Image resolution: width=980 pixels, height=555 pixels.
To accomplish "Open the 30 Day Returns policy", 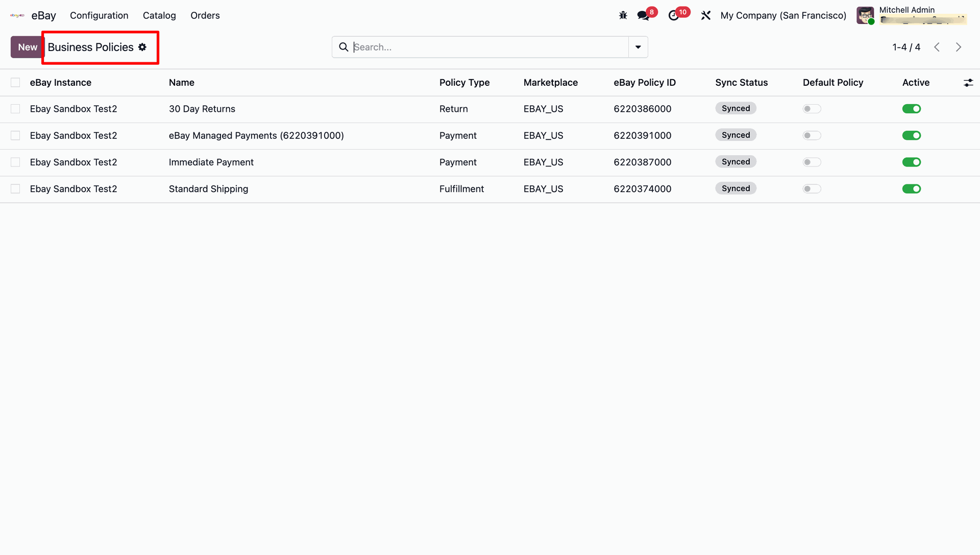I will pyautogui.click(x=202, y=109).
